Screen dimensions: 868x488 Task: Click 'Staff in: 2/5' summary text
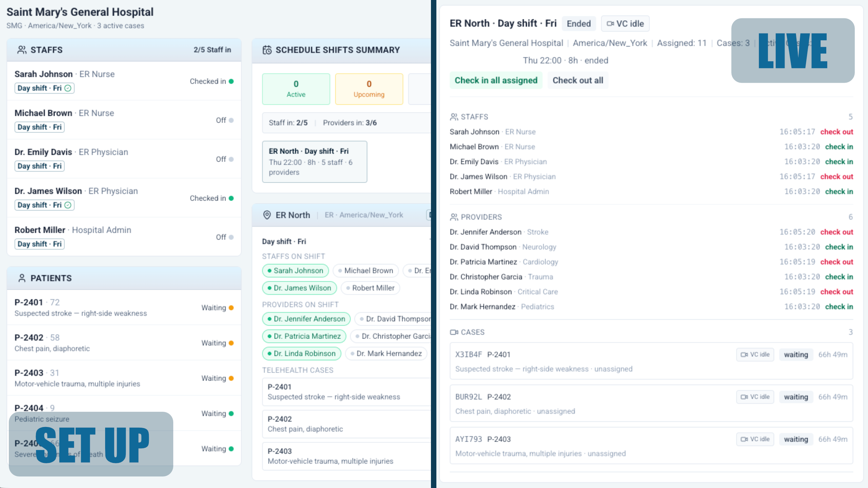[288, 123]
